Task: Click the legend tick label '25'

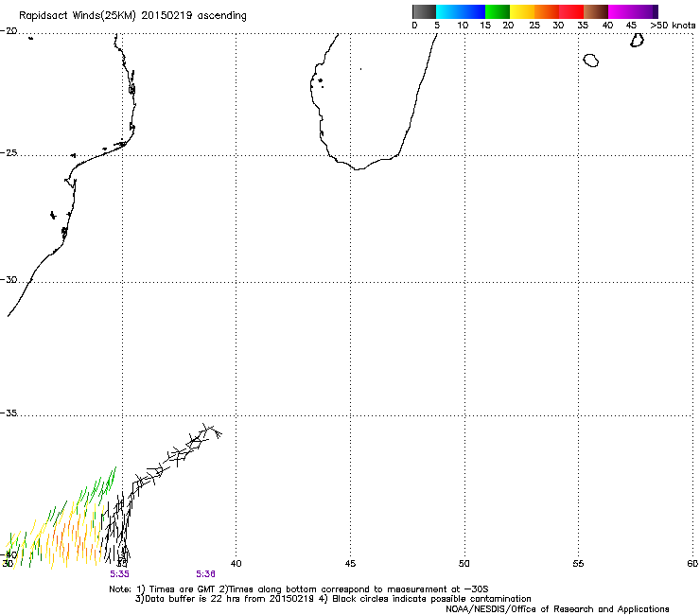Action: point(534,26)
